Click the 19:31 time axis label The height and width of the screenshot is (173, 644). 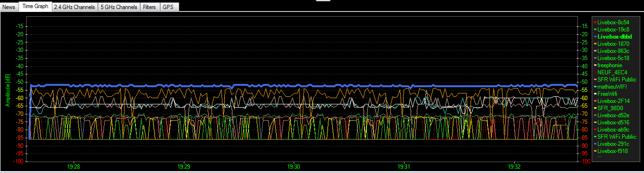[x=404, y=167]
